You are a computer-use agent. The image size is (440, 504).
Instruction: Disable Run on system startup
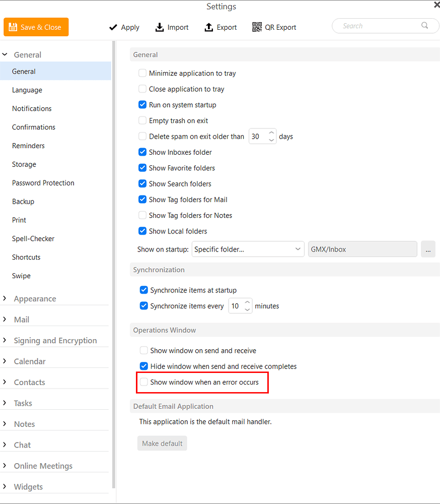142,105
